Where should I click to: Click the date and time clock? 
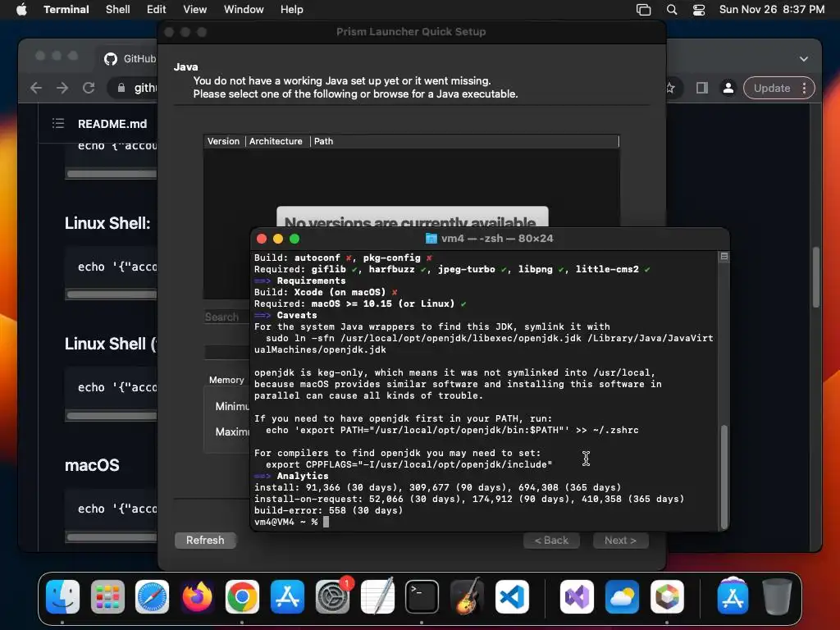tap(771, 9)
